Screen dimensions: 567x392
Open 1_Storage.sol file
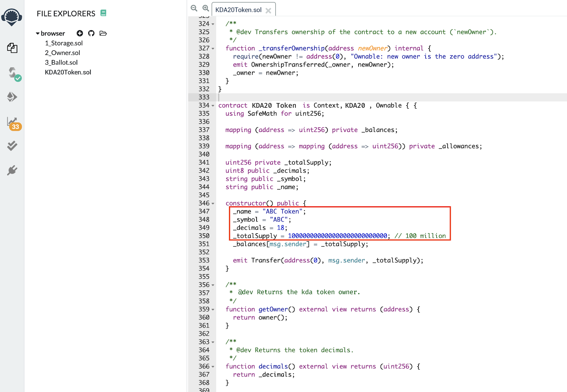click(x=64, y=43)
